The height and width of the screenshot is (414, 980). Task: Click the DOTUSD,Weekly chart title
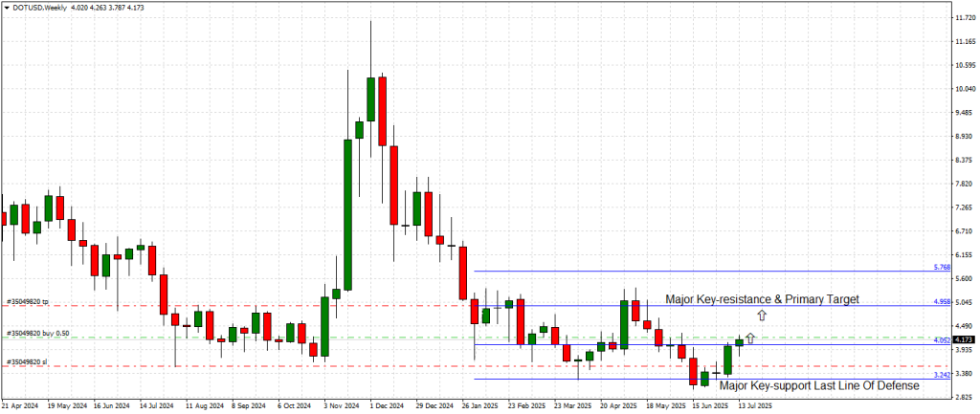pos(40,7)
